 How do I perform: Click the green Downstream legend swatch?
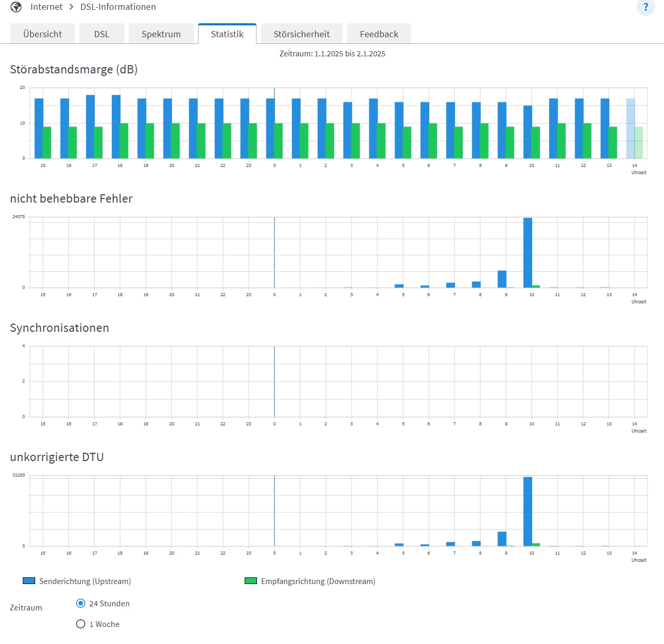click(251, 581)
